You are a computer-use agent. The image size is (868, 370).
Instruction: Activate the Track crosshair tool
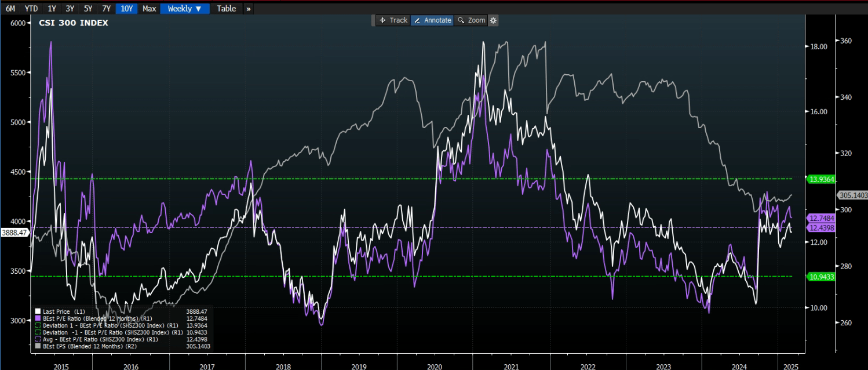click(393, 20)
